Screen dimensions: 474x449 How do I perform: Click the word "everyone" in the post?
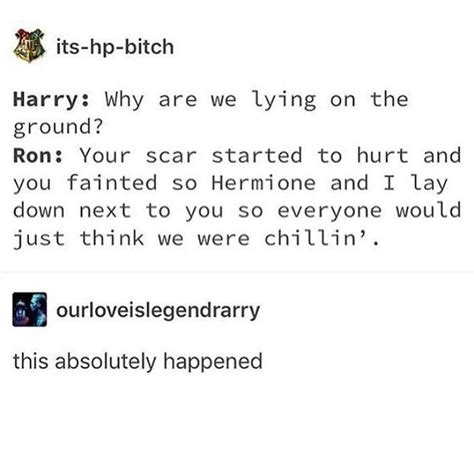point(330,211)
